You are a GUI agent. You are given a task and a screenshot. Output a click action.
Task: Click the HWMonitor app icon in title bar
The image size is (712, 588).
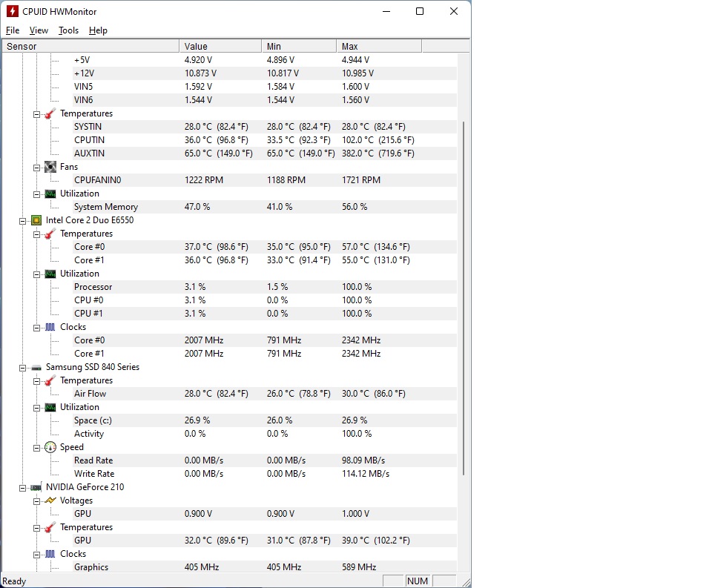click(x=13, y=11)
